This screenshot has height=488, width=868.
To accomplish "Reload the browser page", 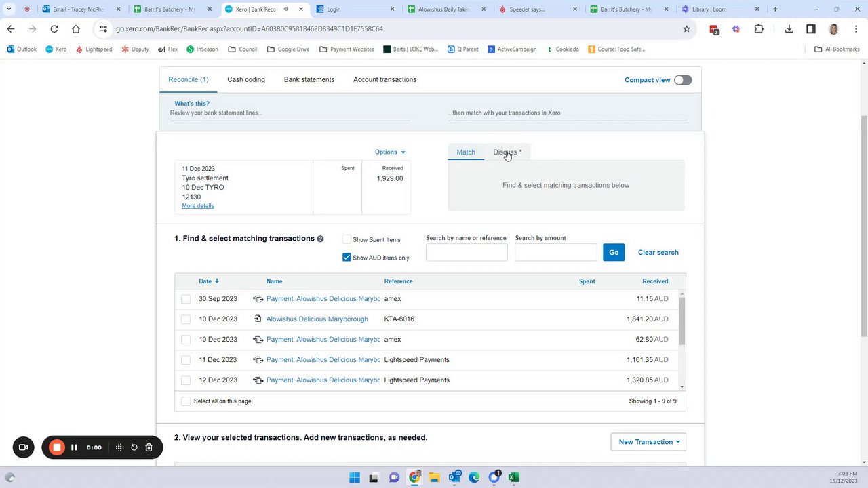I will tap(54, 29).
